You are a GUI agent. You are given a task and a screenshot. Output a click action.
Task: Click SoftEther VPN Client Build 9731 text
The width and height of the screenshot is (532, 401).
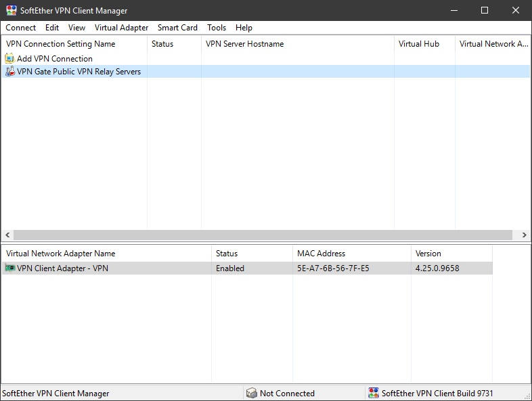(437, 393)
